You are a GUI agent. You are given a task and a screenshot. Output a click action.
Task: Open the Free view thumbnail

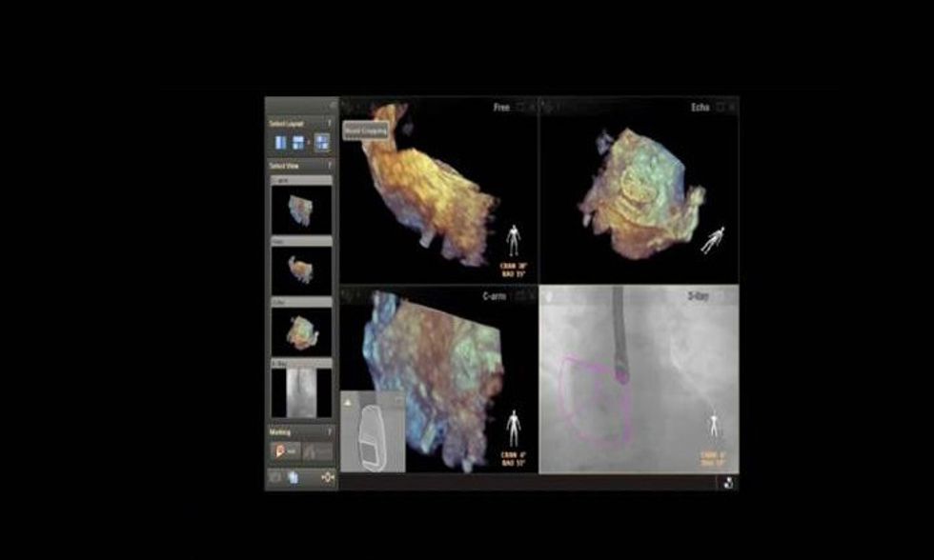(x=301, y=270)
